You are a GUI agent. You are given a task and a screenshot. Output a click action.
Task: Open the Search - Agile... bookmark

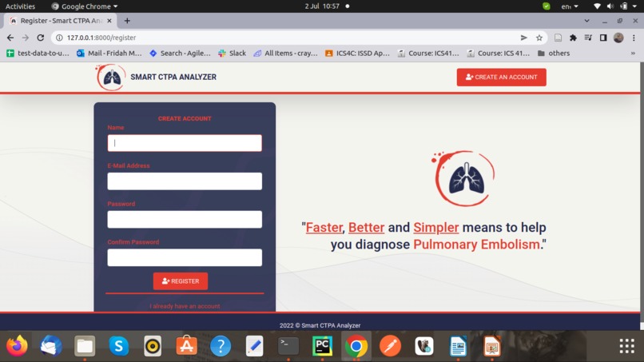[x=180, y=53]
